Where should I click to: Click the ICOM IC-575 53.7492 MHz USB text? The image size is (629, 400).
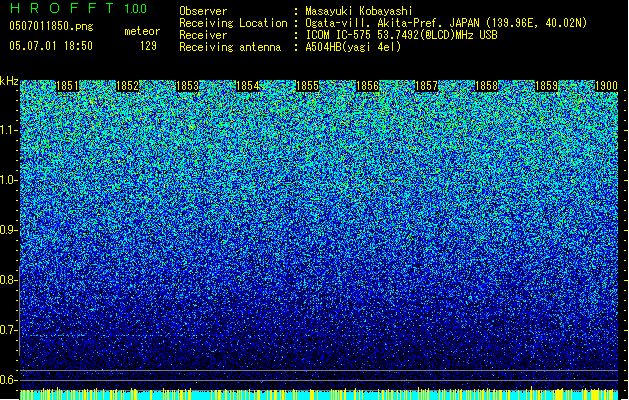pyautogui.click(x=402, y=35)
